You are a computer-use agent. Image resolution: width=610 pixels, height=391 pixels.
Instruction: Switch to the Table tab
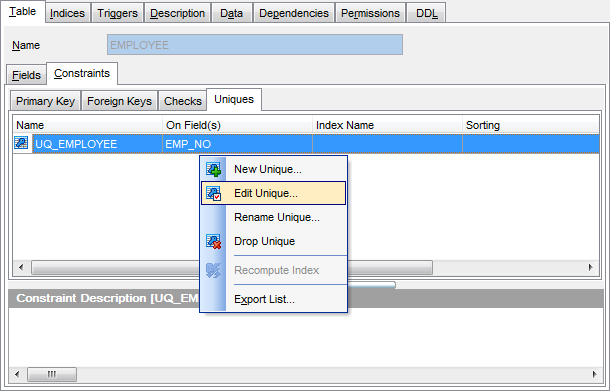pyautogui.click(x=23, y=12)
